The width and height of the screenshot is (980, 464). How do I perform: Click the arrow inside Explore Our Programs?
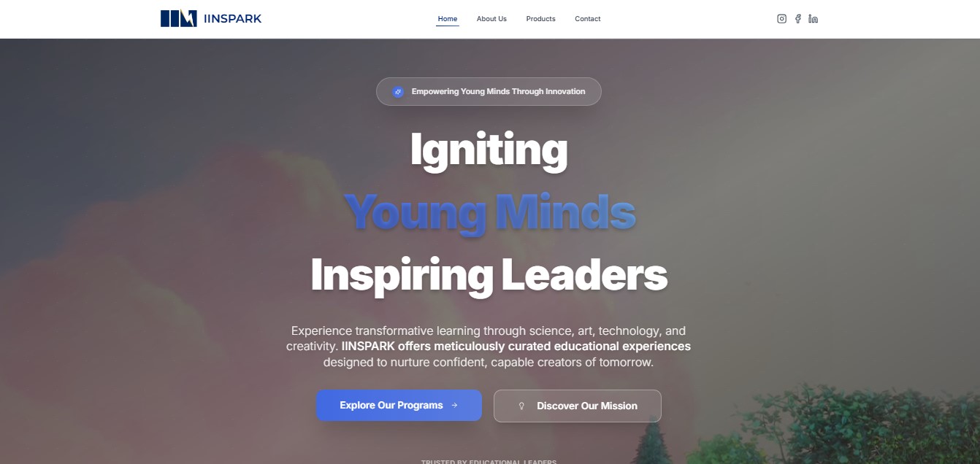(x=454, y=406)
